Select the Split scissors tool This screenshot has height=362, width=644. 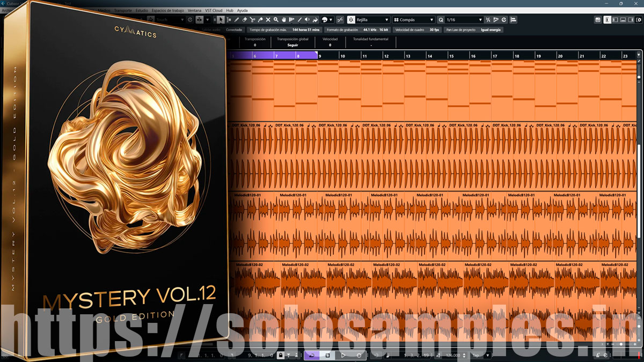(253, 19)
